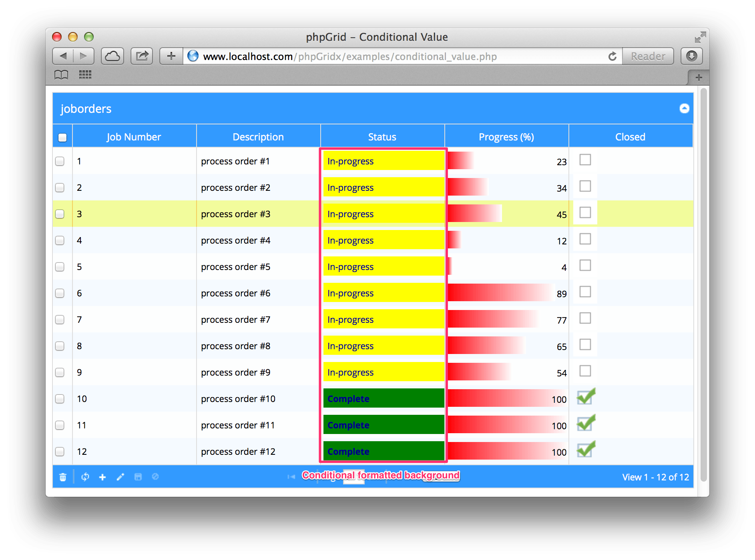Toggle the select-all header checkbox
Screen dimensions: 755x560
(x=62, y=138)
